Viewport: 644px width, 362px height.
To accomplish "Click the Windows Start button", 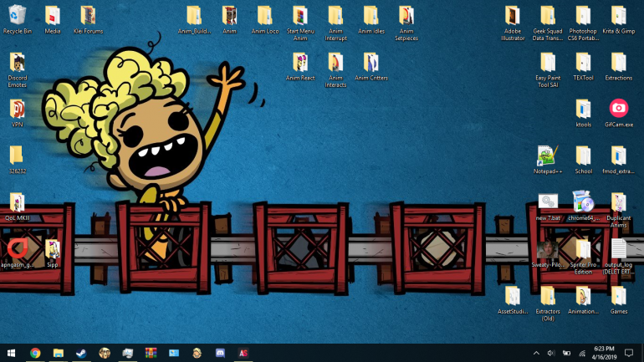I will tap(12, 353).
